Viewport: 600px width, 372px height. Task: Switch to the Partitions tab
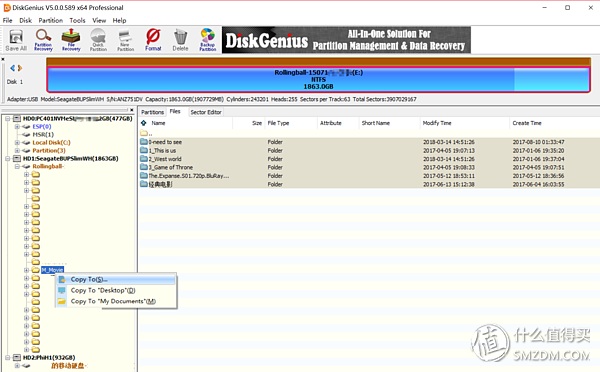tap(152, 112)
